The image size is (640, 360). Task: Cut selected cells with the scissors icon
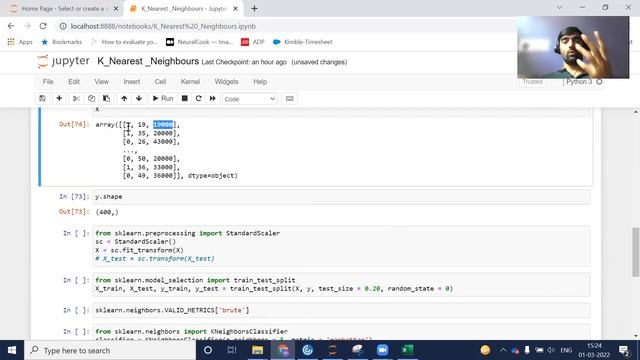click(76, 98)
